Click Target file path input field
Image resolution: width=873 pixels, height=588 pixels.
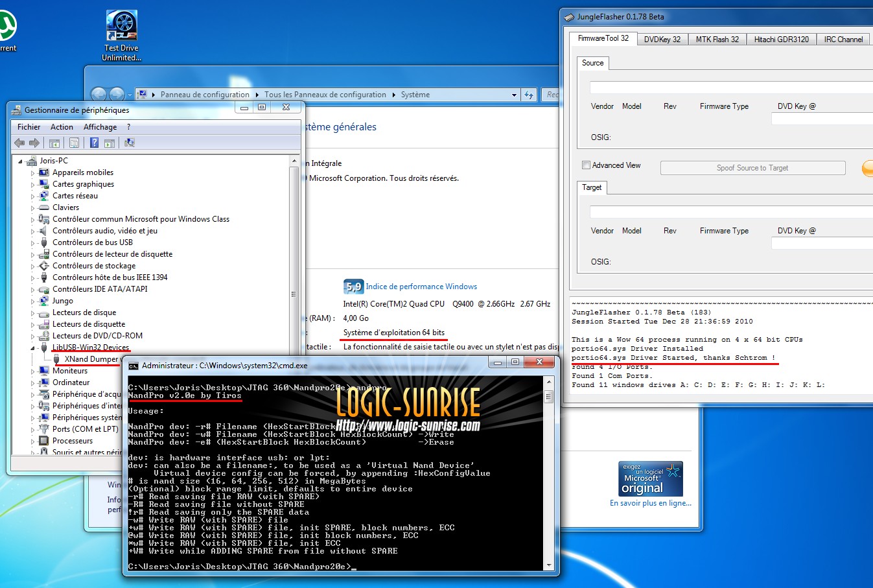[731, 212]
